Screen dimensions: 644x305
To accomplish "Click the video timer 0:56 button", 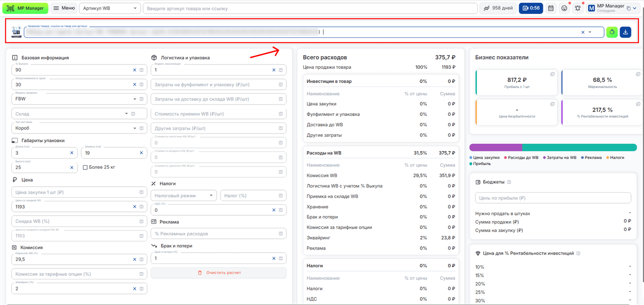I will (531, 8).
